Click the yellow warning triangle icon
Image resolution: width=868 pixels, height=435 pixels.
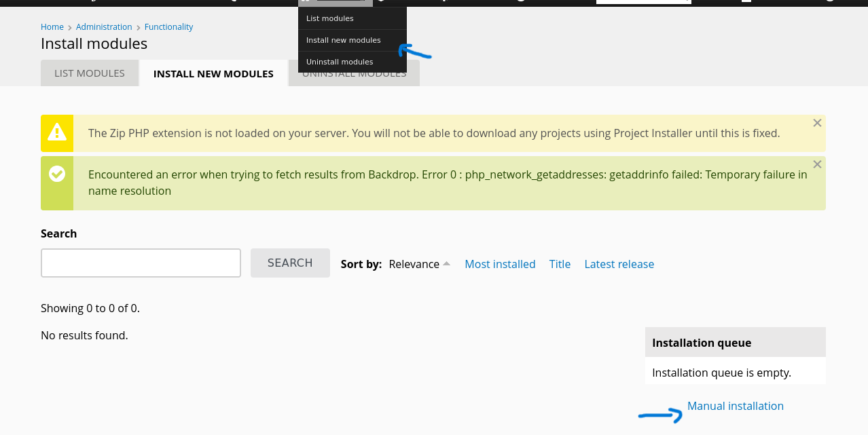point(57,132)
